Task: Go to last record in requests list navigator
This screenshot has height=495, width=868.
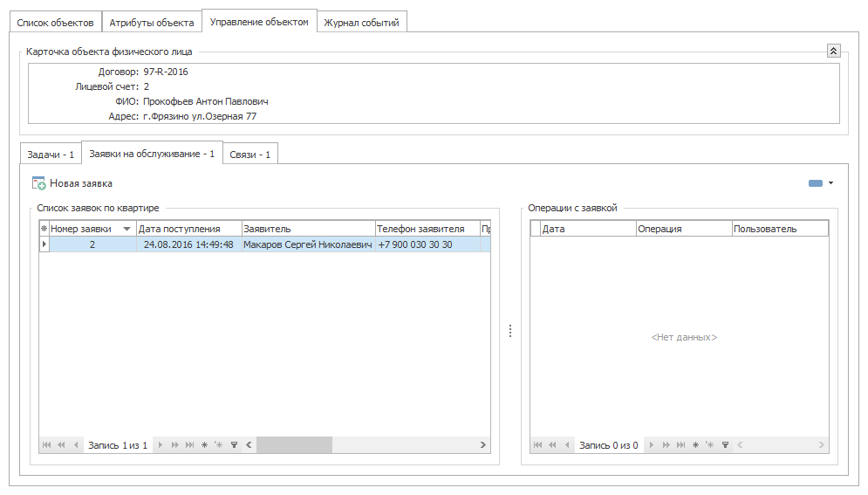Action: pyautogui.click(x=190, y=444)
